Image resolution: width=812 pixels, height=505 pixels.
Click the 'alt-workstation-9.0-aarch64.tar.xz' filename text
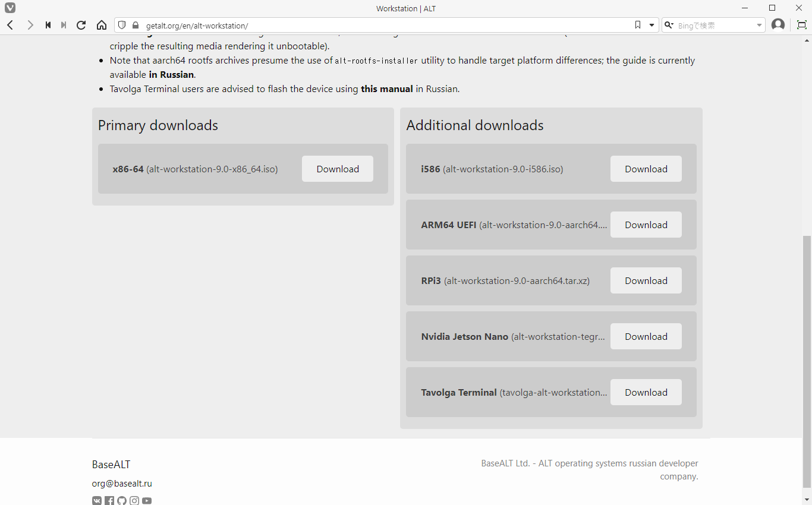(517, 281)
